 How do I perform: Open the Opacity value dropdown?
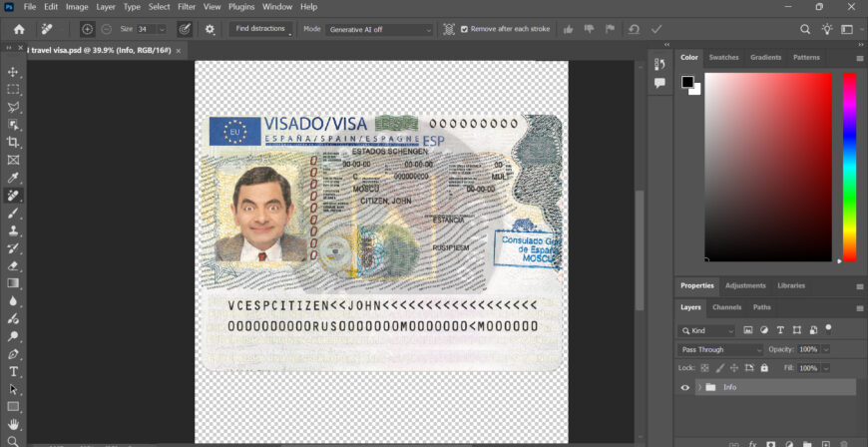(x=826, y=349)
